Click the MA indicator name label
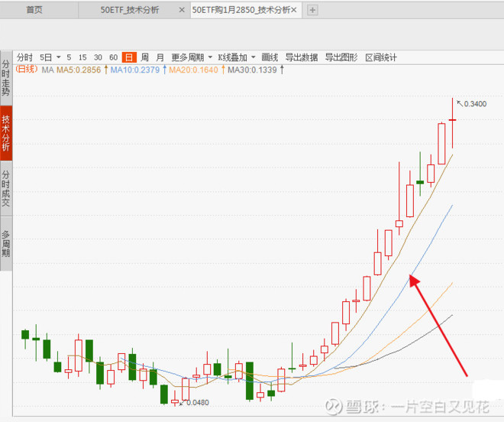 point(47,70)
